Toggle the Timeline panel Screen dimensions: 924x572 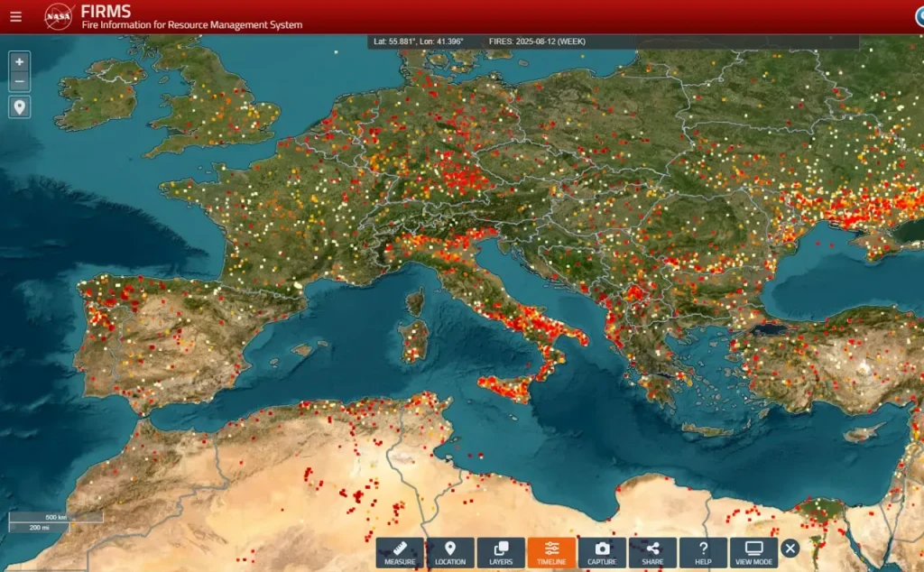click(x=551, y=552)
